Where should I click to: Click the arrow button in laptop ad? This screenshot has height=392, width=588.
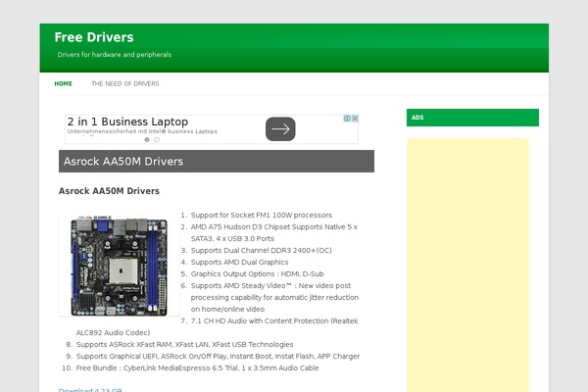(x=280, y=129)
